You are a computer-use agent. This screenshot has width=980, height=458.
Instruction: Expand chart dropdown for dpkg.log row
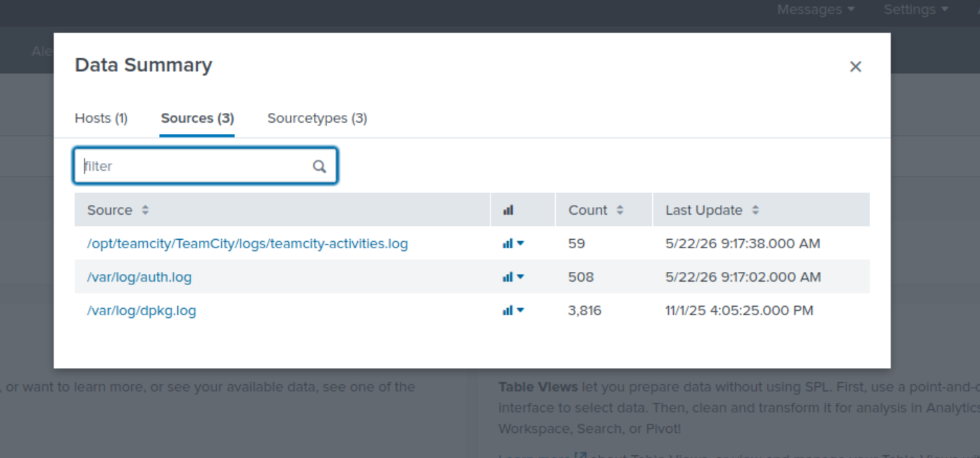(x=513, y=310)
